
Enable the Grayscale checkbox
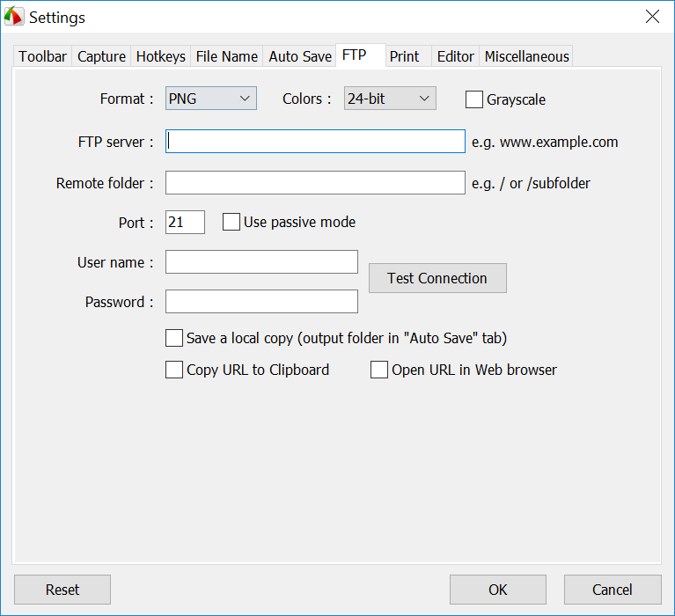pyautogui.click(x=474, y=99)
